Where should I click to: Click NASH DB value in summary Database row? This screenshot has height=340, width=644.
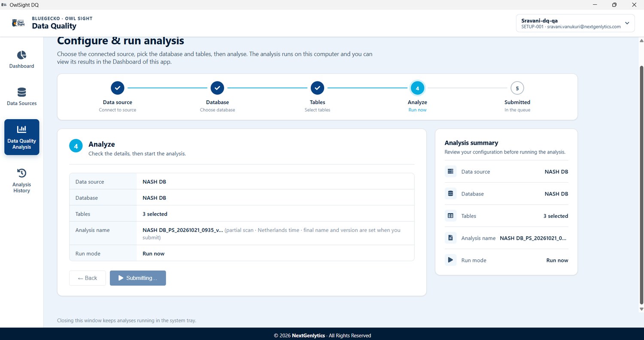(x=556, y=194)
